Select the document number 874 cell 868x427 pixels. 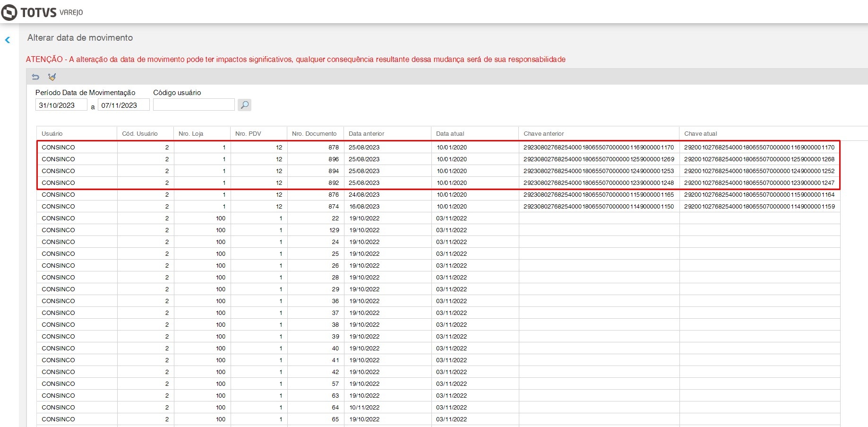tap(316, 206)
